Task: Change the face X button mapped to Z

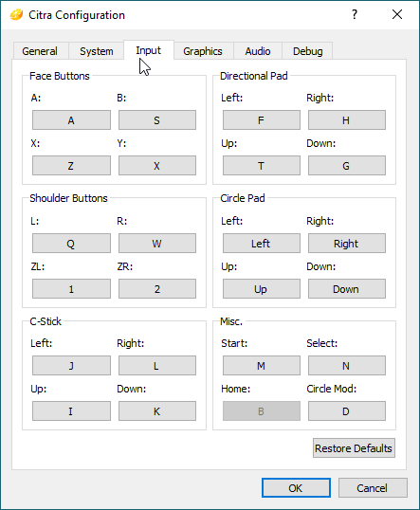Action: point(71,166)
